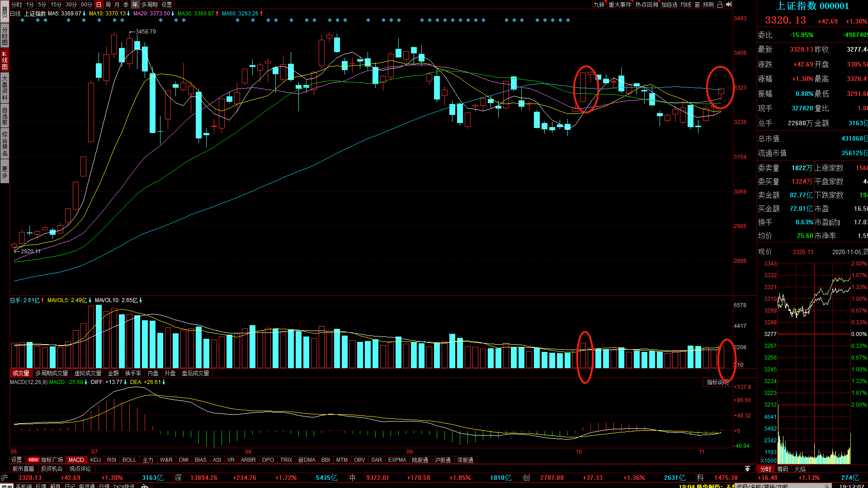Select the 外盘 tab
868x488 pixels.
pos(170,373)
